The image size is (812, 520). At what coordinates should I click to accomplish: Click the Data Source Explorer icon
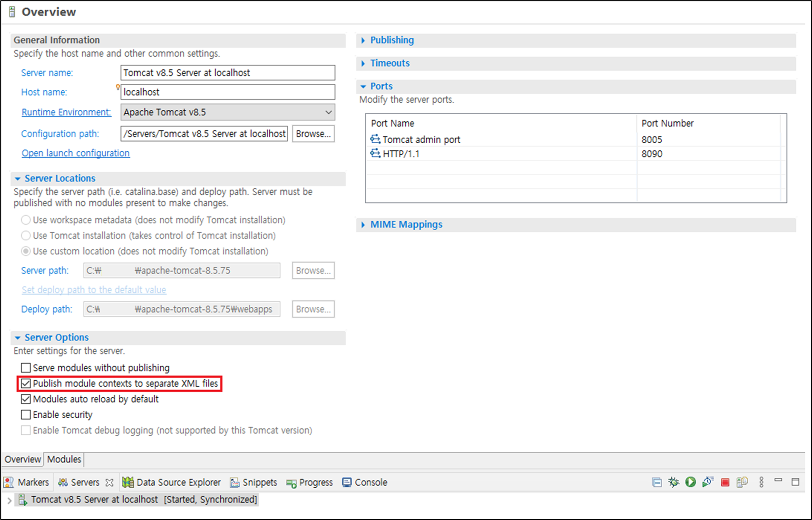click(x=127, y=482)
